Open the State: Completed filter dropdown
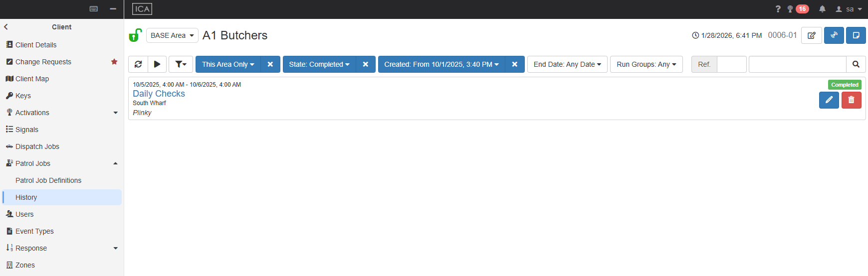 (319, 64)
